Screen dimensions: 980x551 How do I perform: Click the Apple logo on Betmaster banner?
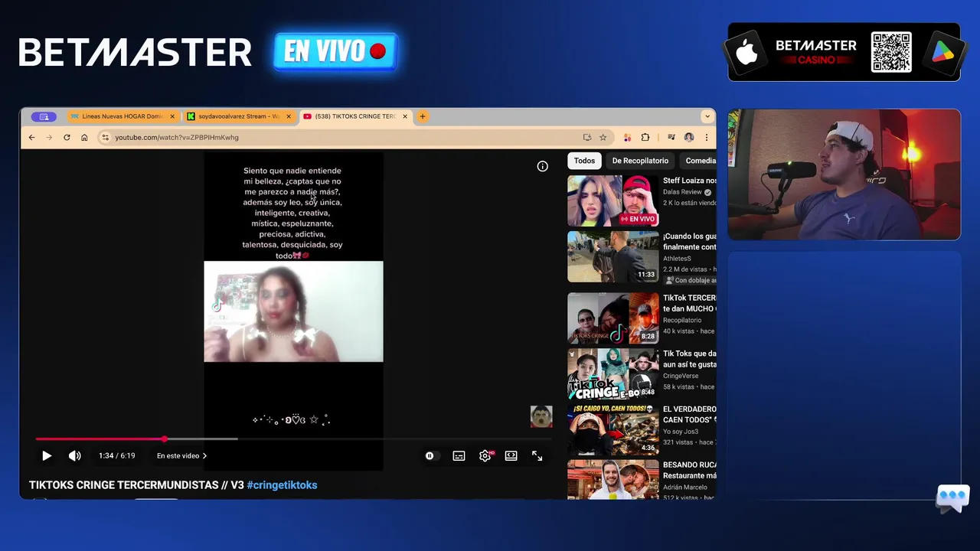(x=746, y=52)
